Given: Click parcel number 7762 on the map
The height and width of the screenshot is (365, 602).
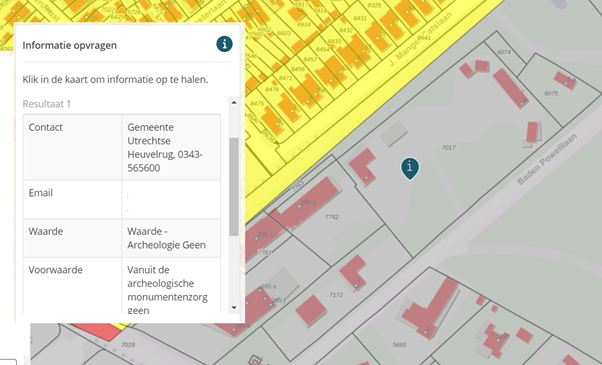Looking at the screenshot, I should [332, 217].
